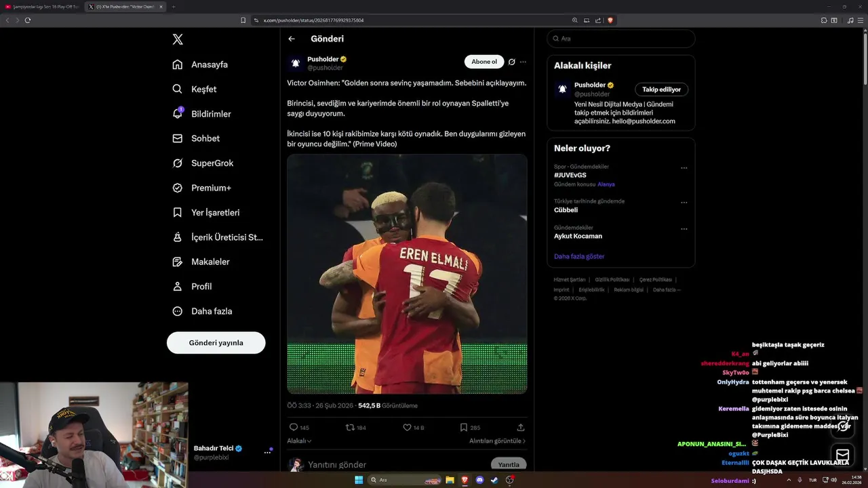Click Pusholder profile avatar on the post
The image size is (868, 488).
point(296,63)
